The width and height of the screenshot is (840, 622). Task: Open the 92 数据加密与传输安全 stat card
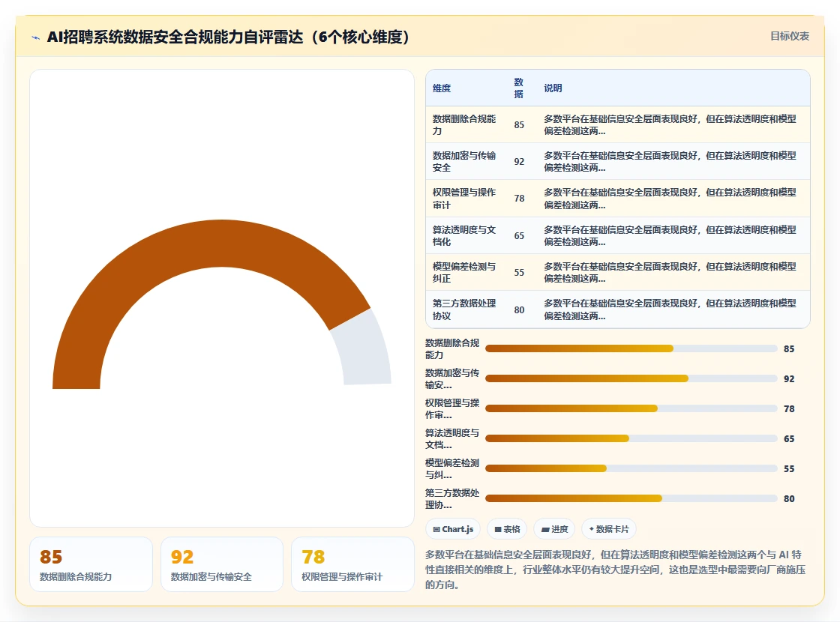click(x=222, y=564)
